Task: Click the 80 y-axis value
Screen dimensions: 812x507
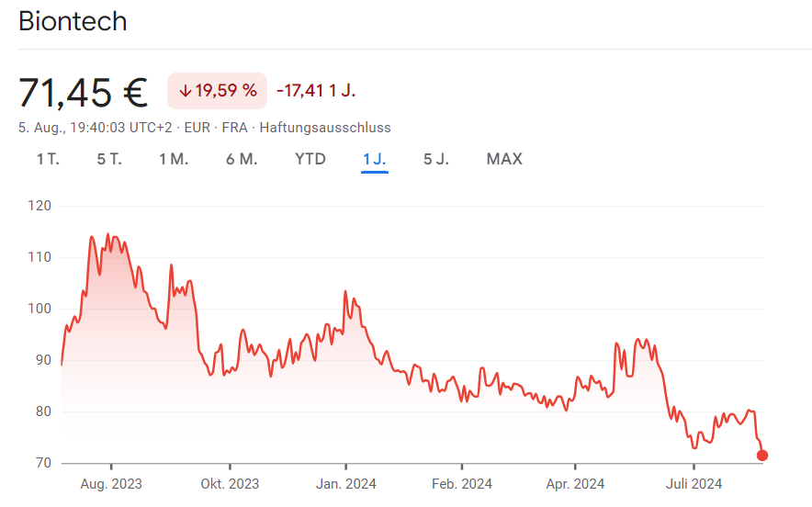Action: 43,411
